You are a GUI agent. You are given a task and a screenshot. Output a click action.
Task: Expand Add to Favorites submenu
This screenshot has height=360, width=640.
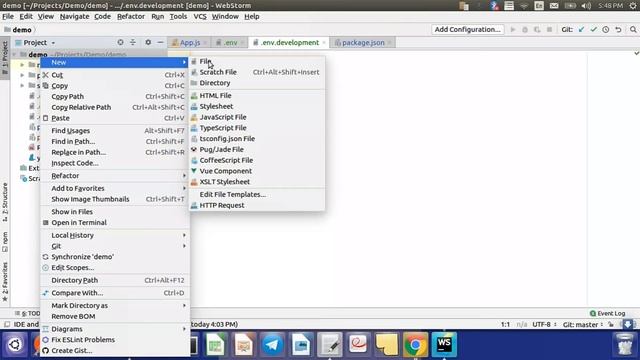click(x=115, y=189)
